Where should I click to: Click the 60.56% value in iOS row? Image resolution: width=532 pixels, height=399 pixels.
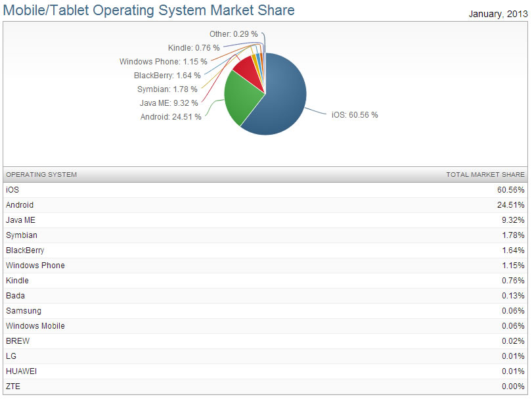tap(510, 190)
